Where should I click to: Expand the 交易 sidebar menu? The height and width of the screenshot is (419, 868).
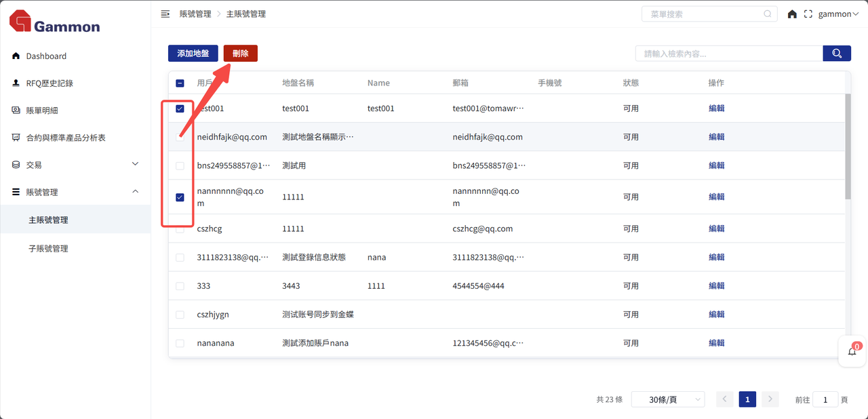pos(75,165)
